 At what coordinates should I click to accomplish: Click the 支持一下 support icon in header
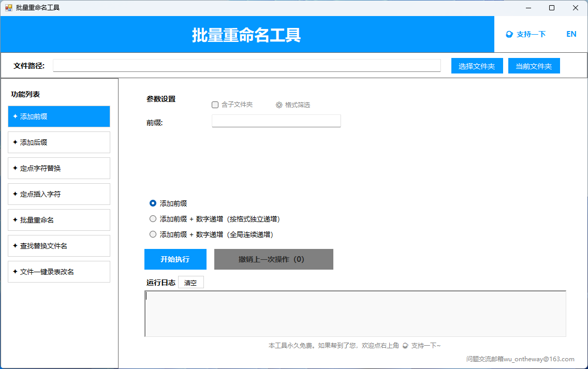[x=509, y=35]
